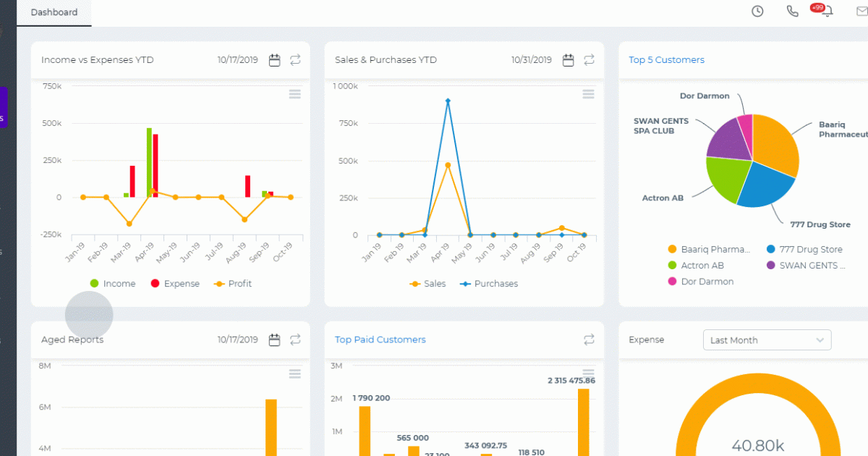Click the Sales & Purchases YTD title
Image resolution: width=868 pixels, height=456 pixels.
point(386,60)
